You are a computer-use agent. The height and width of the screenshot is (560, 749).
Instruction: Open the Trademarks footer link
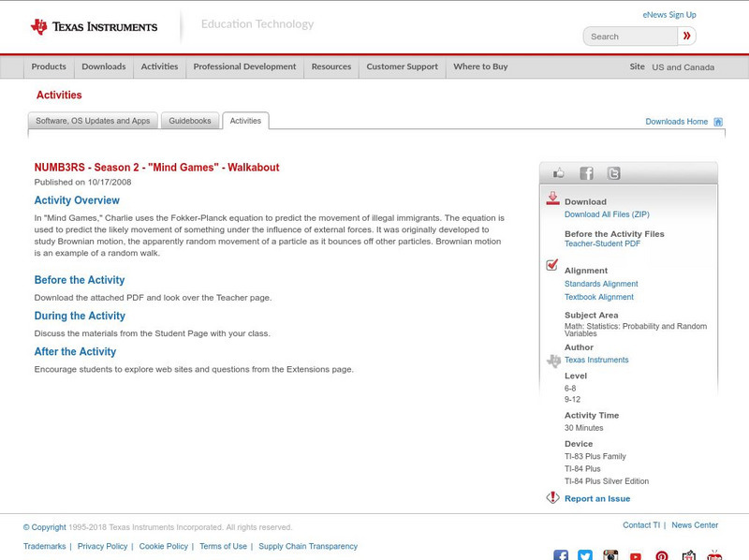pyautogui.click(x=44, y=546)
